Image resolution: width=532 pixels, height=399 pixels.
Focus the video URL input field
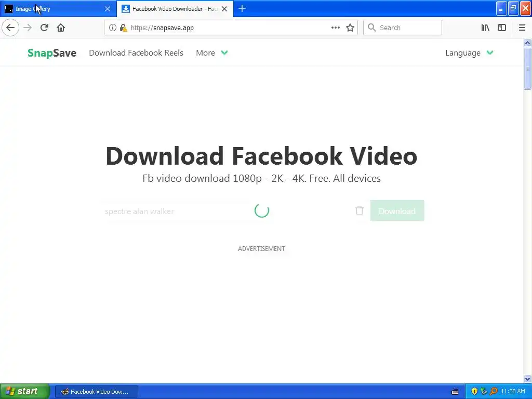[x=225, y=211]
